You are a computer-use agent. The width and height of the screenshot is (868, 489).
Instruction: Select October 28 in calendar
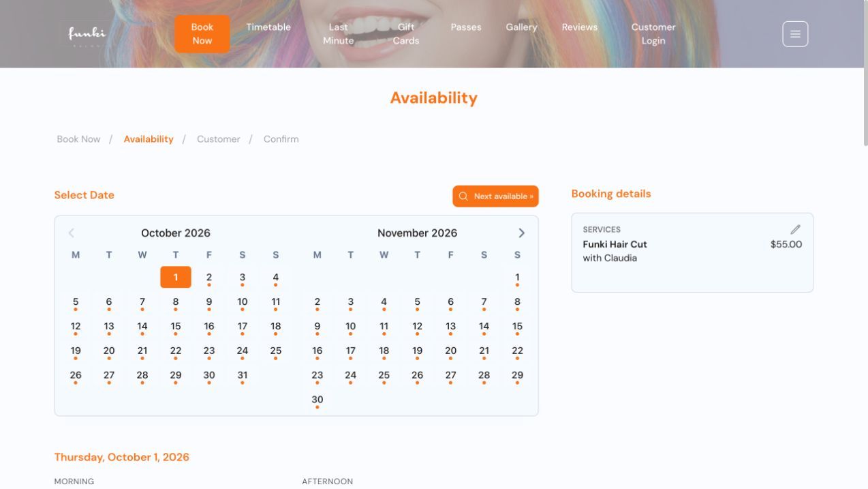point(142,376)
